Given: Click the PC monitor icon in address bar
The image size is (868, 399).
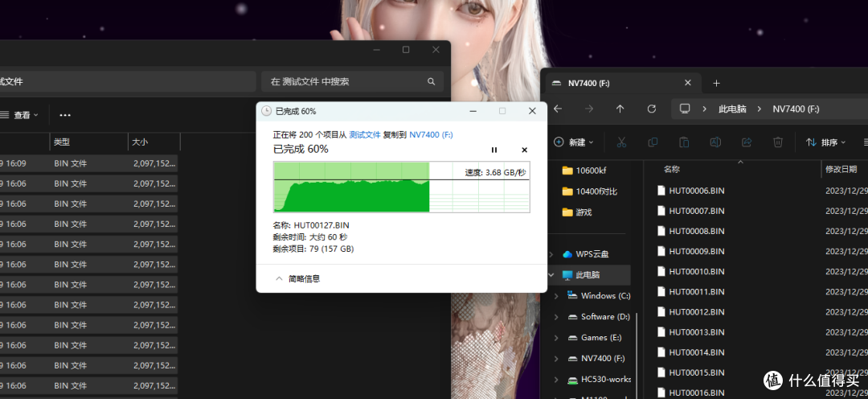Looking at the screenshot, I should (685, 109).
